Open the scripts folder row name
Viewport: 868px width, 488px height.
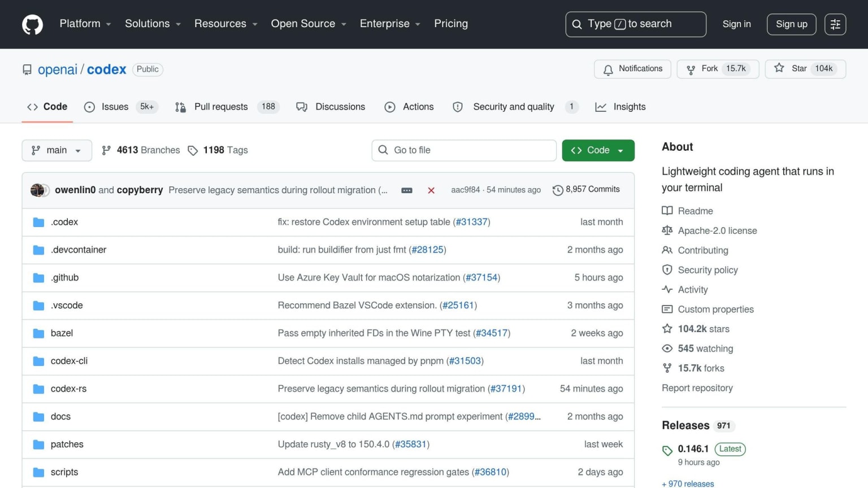tap(64, 472)
